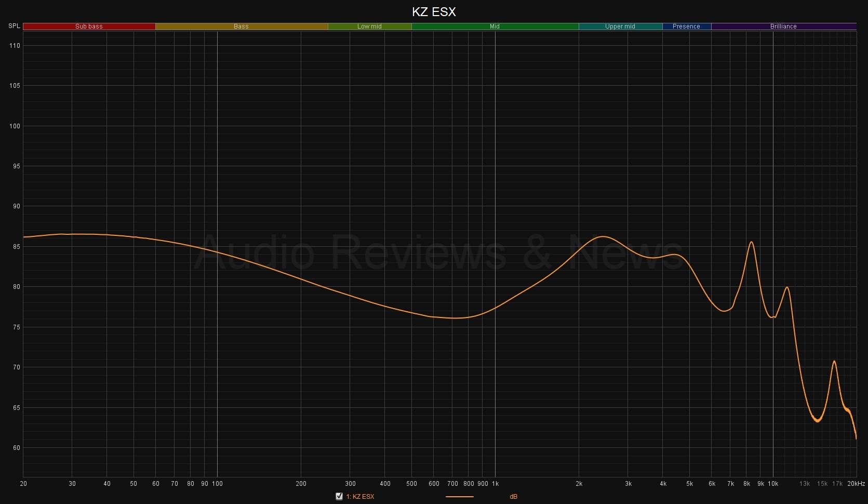The image size is (868, 504).
Task: Click the dB unit label in legend
Action: pyautogui.click(x=513, y=497)
